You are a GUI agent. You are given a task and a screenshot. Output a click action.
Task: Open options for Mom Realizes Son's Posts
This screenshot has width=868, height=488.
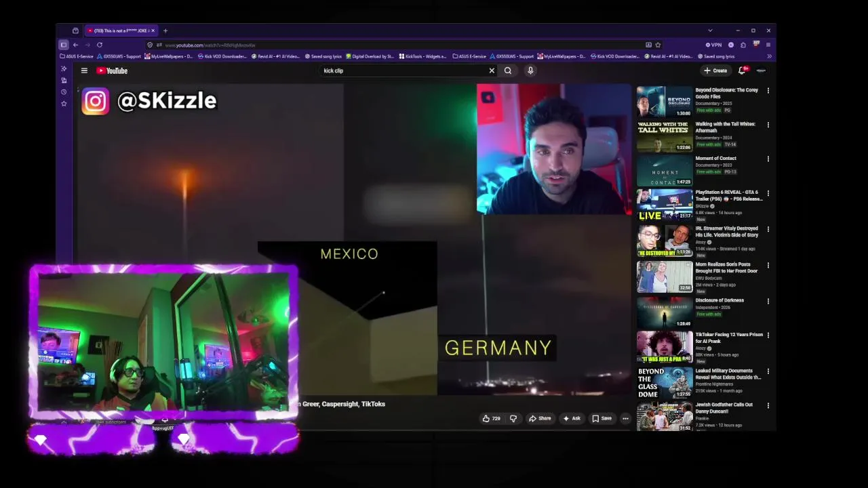click(768, 265)
